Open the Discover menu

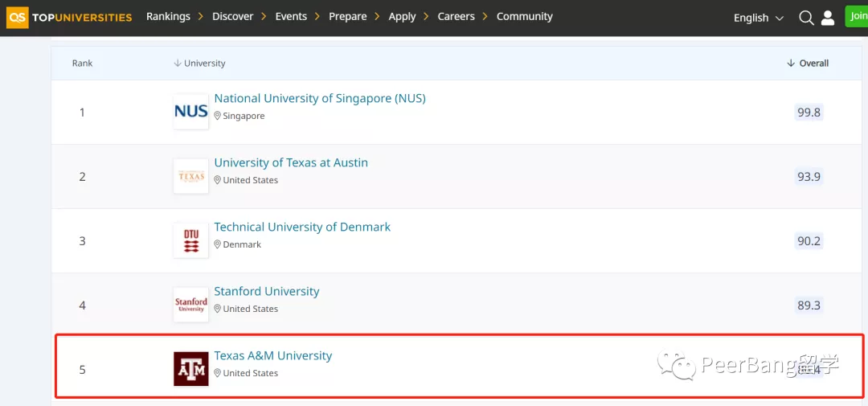coord(233,16)
